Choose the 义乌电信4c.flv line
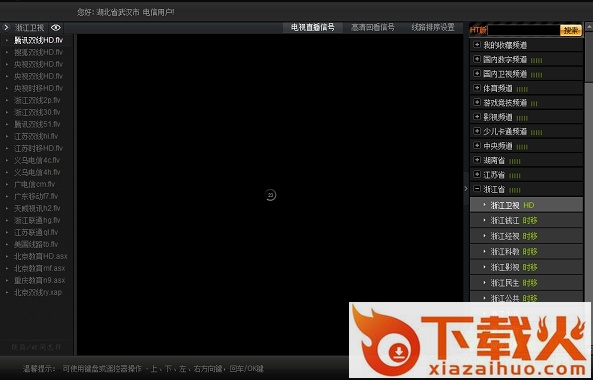Viewport: 593px width, 380px height. point(37,160)
